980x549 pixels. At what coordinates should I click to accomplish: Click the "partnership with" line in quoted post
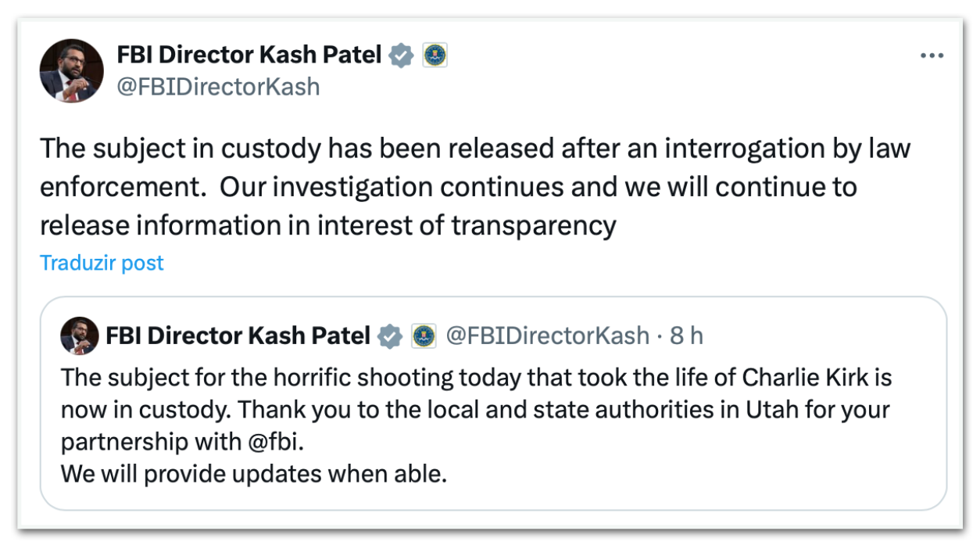148,442
